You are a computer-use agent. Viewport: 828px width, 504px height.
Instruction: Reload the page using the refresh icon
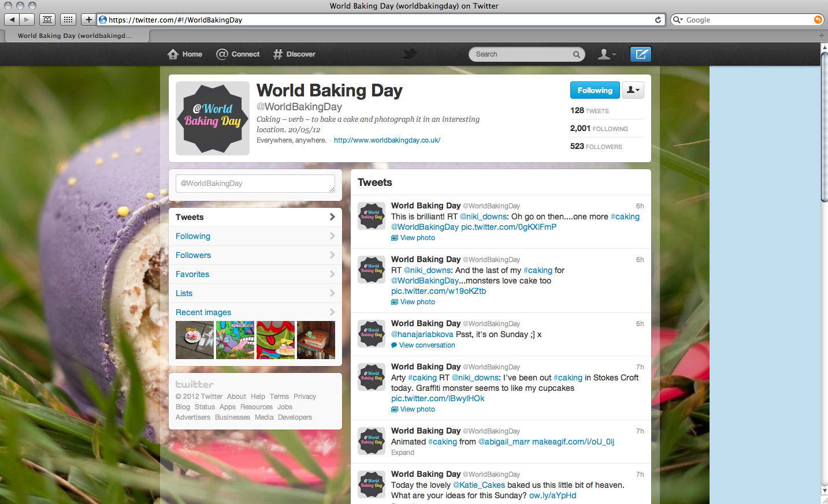click(658, 20)
